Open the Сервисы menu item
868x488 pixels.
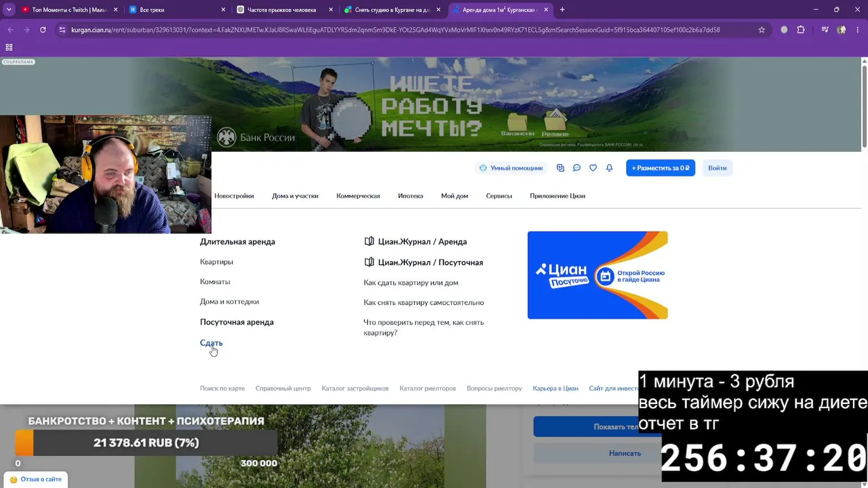click(499, 196)
